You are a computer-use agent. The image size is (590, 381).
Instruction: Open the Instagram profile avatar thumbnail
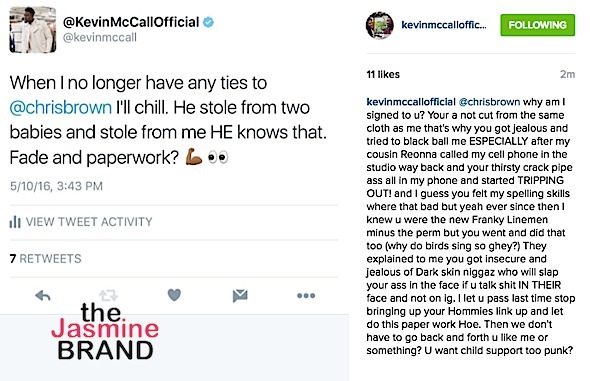coord(380,25)
